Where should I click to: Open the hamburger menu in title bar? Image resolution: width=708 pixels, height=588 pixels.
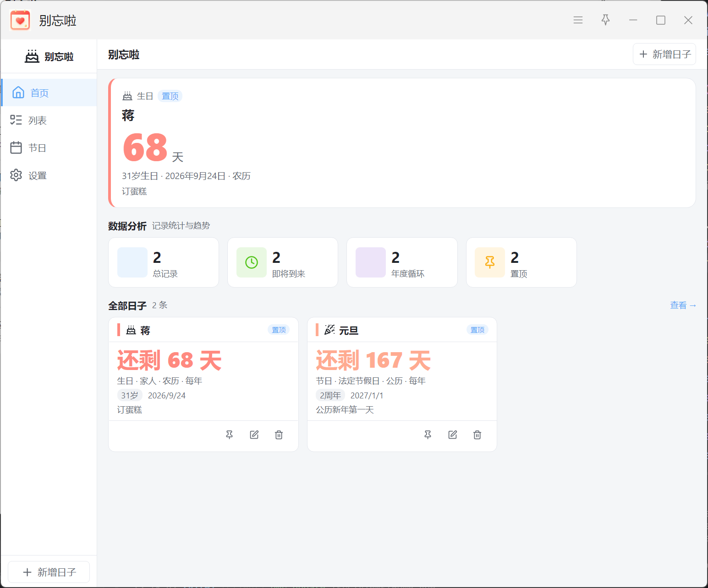tap(578, 20)
